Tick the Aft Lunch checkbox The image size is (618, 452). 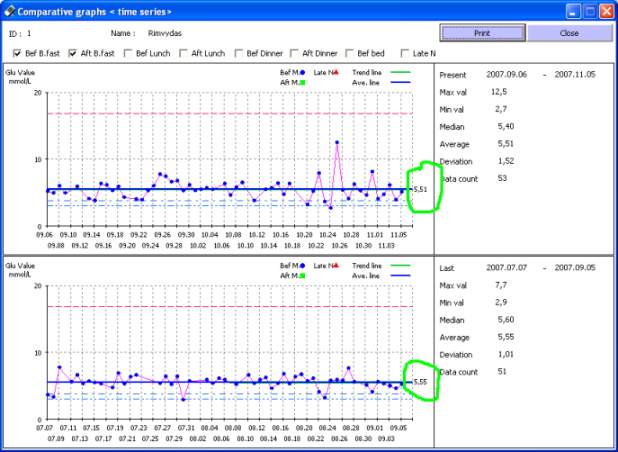click(x=184, y=53)
